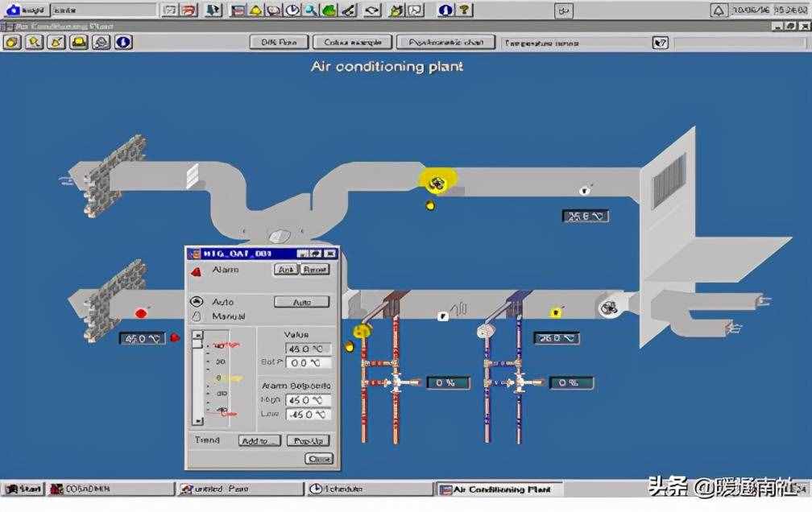Click the mixing damper below the duct crossover
Screen dimensions: 812x512
click(x=279, y=236)
